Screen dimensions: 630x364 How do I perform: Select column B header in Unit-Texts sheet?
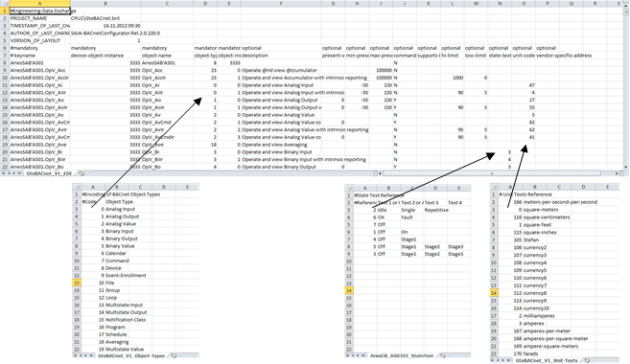click(535, 187)
